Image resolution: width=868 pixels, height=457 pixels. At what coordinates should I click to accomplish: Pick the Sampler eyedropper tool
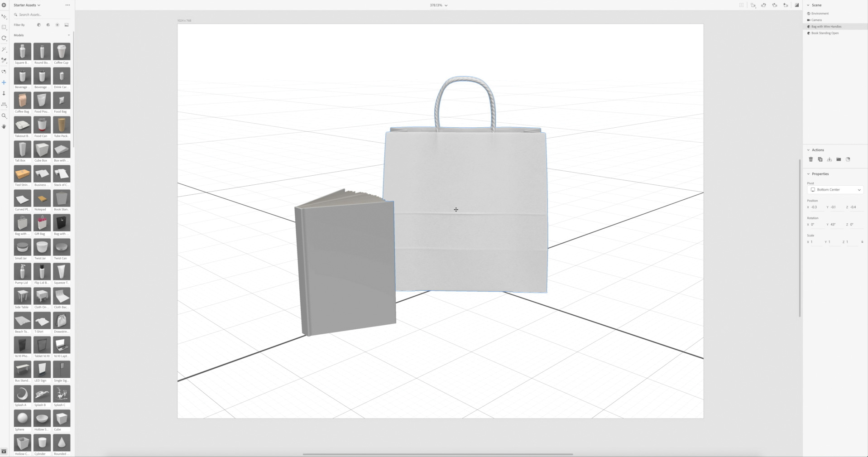click(4, 60)
